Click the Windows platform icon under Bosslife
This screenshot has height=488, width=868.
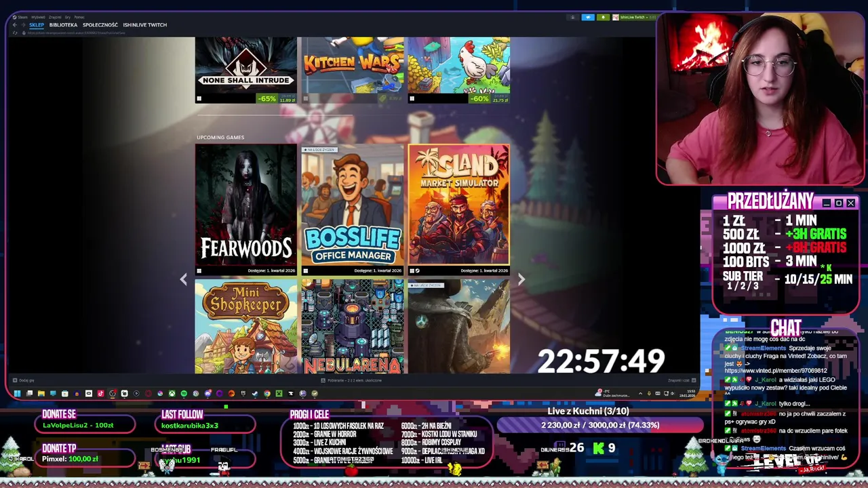[x=305, y=270]
